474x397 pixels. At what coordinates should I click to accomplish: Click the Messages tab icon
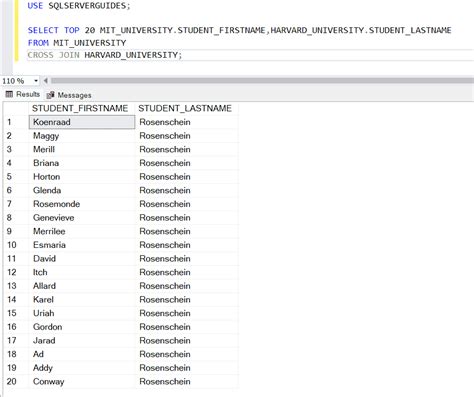click(x=50, y=95)
